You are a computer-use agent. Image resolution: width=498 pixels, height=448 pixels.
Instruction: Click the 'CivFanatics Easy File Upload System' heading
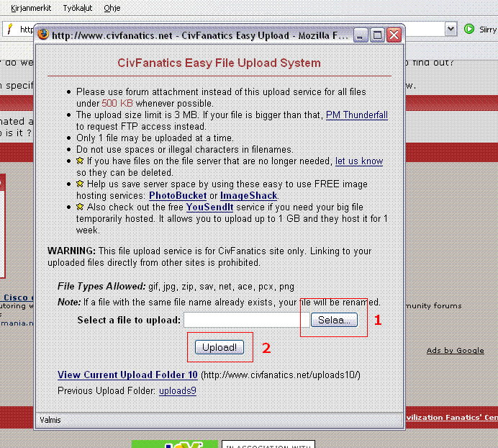(219, 63)
